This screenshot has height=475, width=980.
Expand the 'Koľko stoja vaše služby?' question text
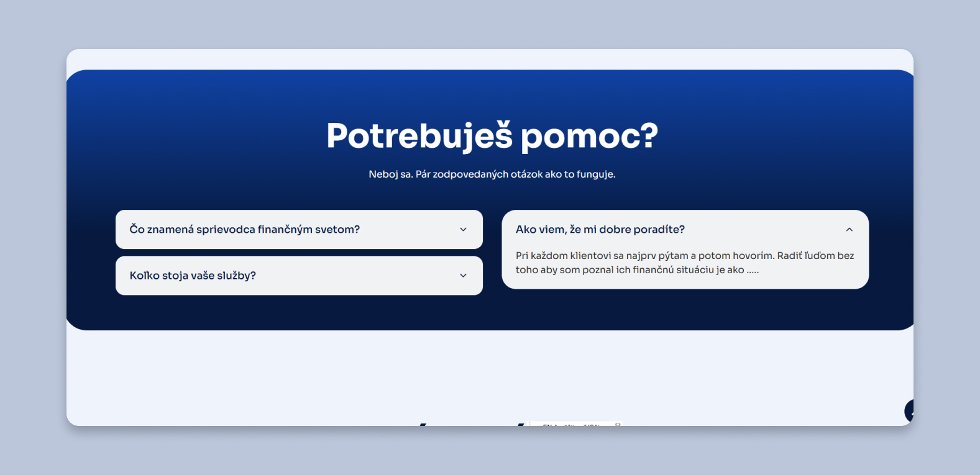[x=193, y=276]
